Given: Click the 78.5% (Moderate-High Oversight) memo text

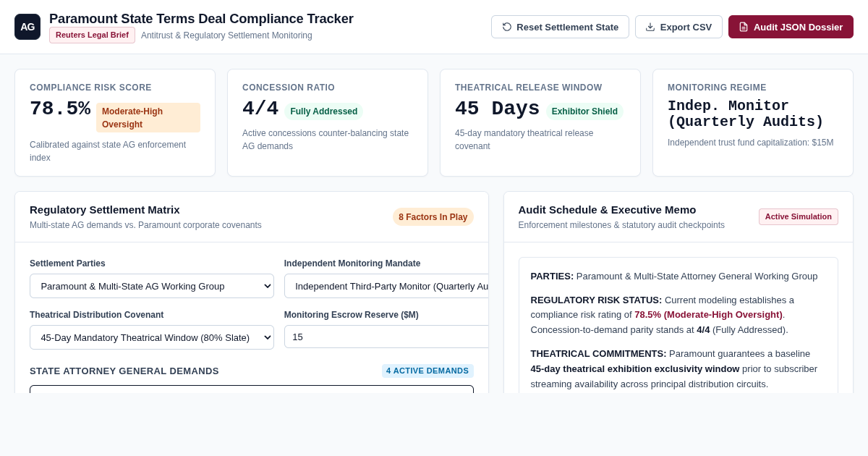Looking at the screenshot, I should (x=708, y=315).
